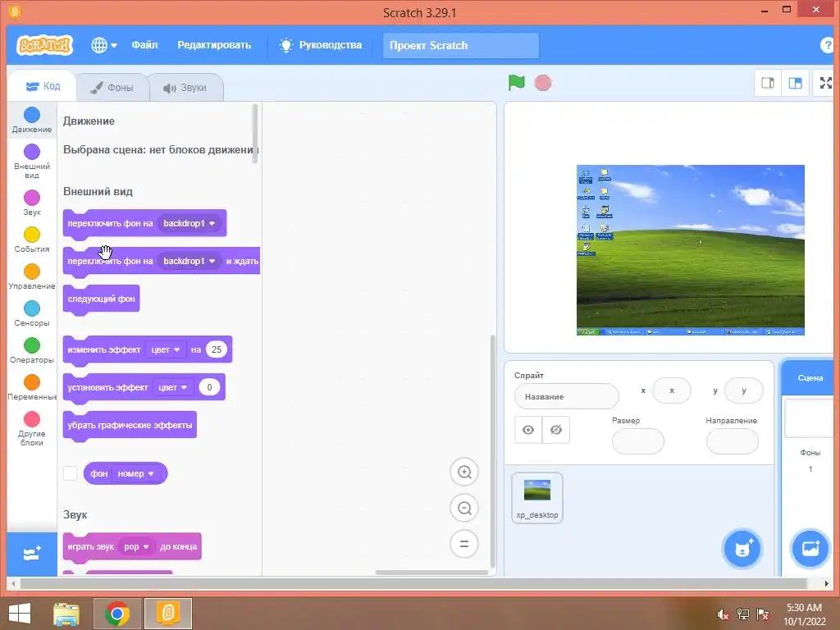
Task: Select Внешний вид block category
Action: click(x=32, y=161)
